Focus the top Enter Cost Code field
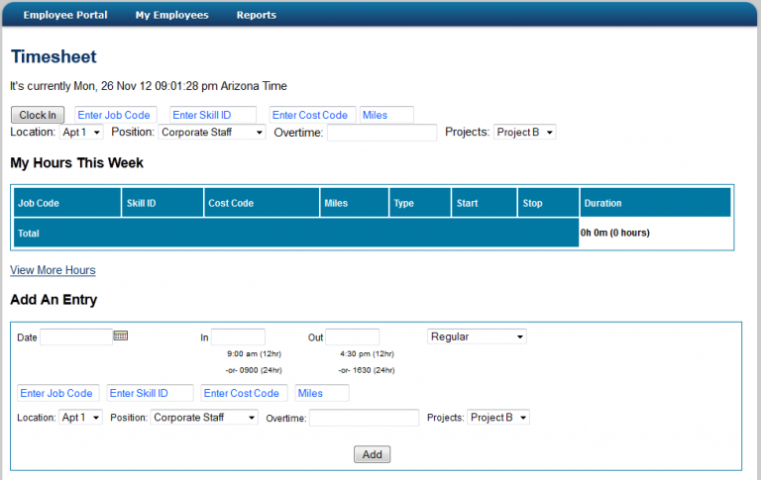761x489 pixels. (313, 115)
